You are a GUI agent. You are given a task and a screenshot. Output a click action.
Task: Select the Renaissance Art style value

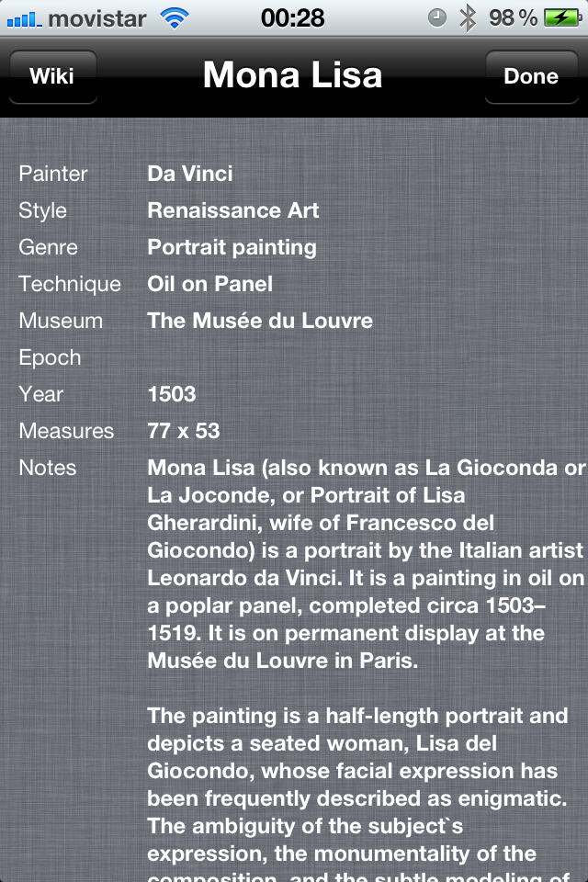(233, 210)
